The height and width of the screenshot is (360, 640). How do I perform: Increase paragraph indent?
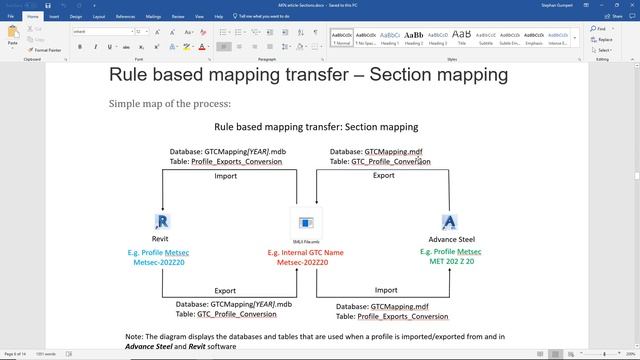(285, 32)
